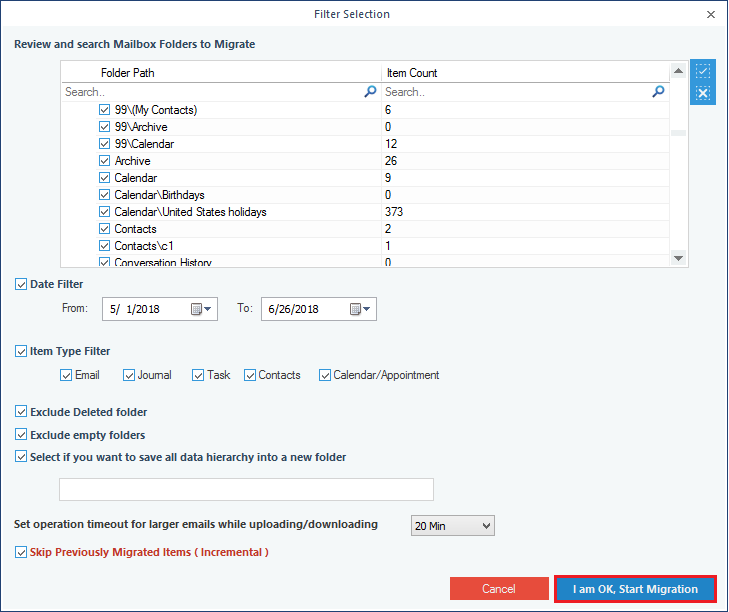Click the 99\Archive folder name
This screenshot has width=729, height=612.
(x=141, y=127)
